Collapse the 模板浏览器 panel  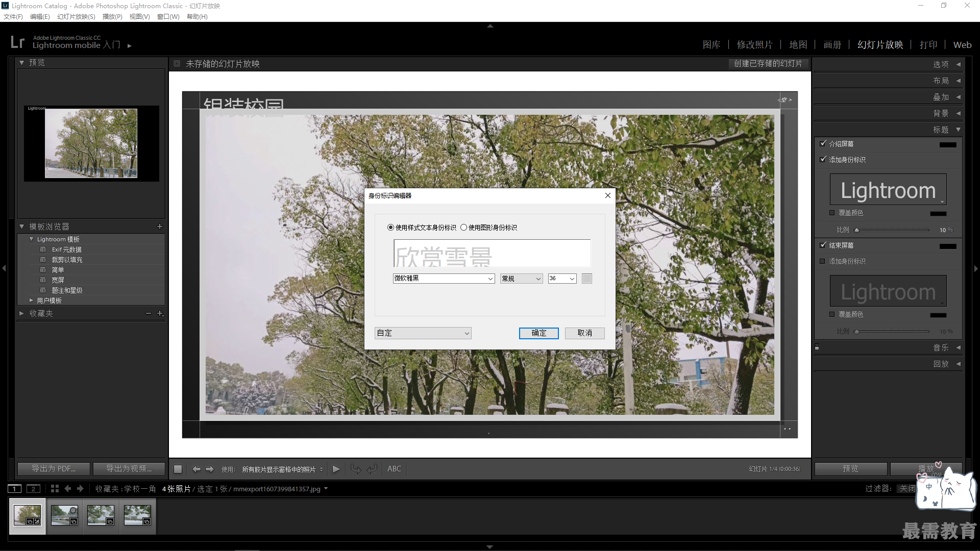[x=21, y=227]
